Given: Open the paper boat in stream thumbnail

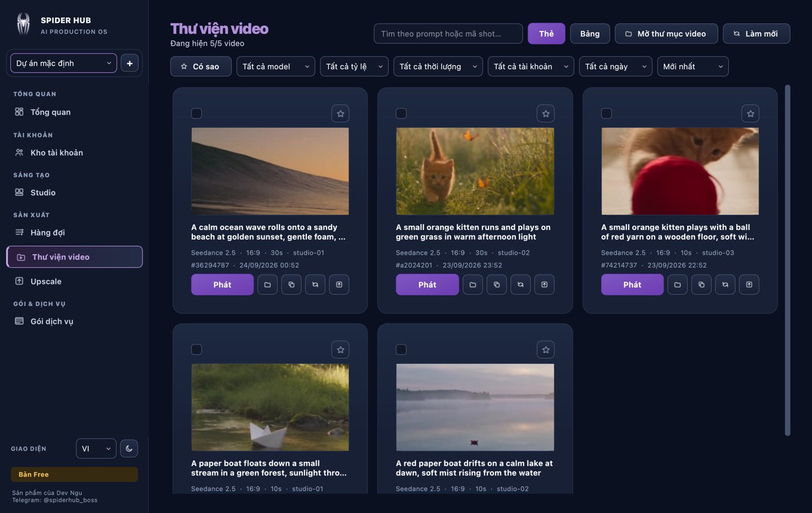Looking at the screenshot, I should coord(270,407).
